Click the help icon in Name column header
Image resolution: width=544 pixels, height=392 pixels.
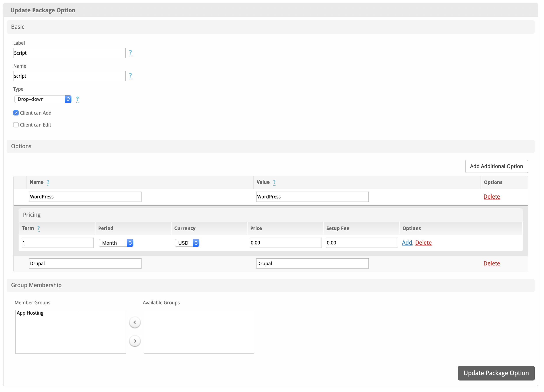coord(48,182)
